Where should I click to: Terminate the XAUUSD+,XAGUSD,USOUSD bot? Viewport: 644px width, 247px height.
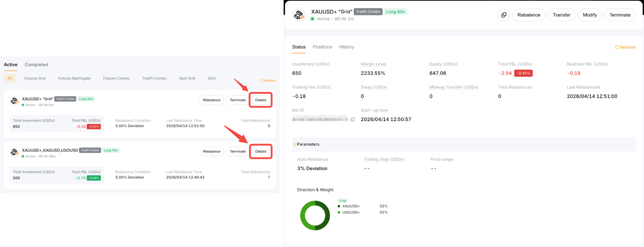pyautogui.click(x=238, y=151)
